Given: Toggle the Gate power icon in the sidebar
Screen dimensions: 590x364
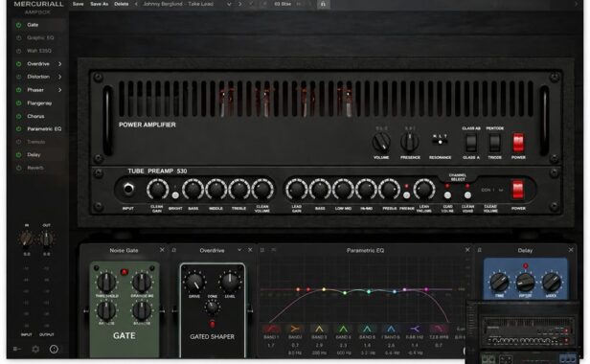Looking at the screenshot, I should 18,25.
